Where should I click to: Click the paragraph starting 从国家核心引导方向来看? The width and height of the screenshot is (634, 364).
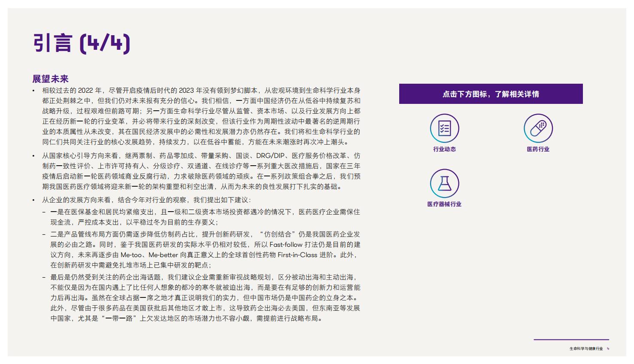(x=201, y=171)
